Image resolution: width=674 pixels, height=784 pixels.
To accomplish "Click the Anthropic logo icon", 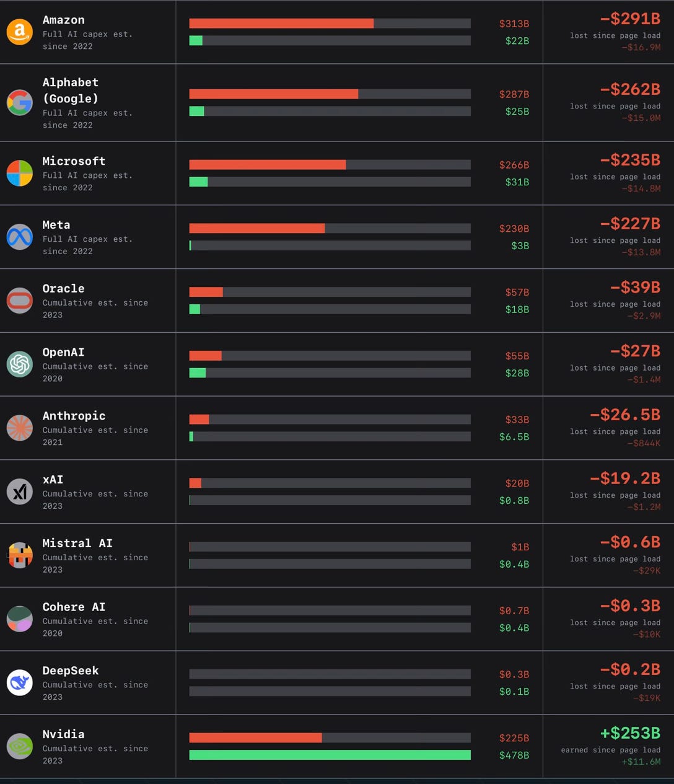I will pyautogui.click(x=20, y=428).
